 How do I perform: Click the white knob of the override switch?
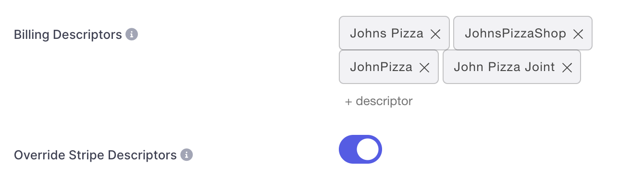tap(368, 149)
